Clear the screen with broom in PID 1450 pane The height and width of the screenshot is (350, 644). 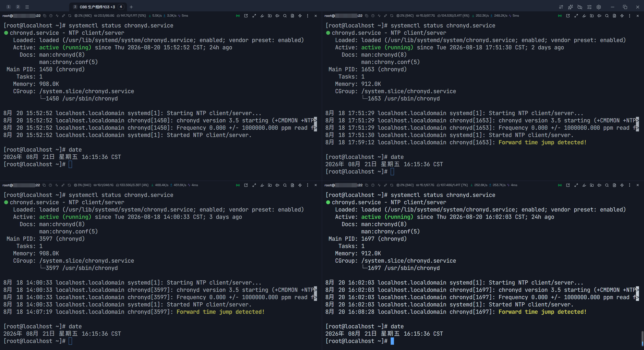pos(262,16)
